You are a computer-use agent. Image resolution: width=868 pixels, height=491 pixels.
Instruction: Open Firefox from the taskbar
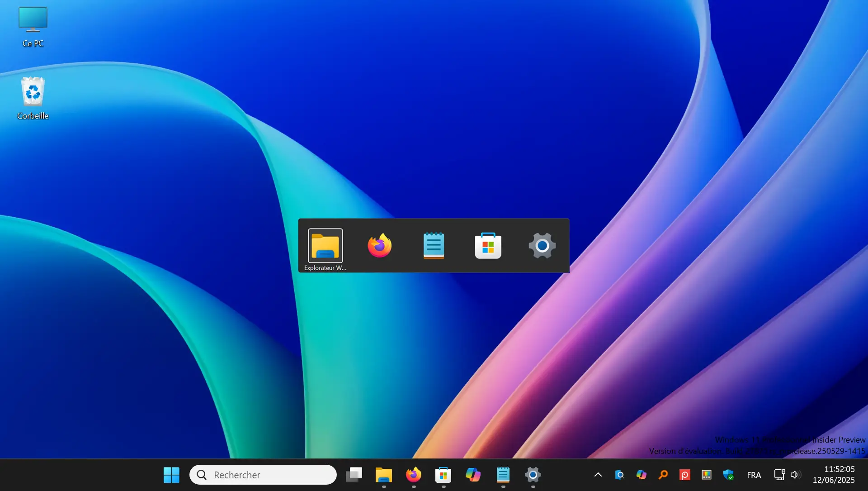pyautogui.click(x=414, y=475)
